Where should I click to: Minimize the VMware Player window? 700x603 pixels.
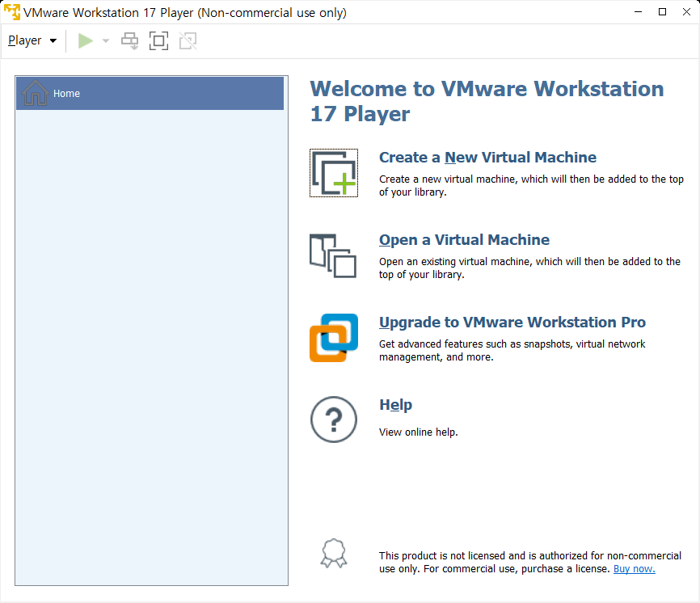click(639, 12)
